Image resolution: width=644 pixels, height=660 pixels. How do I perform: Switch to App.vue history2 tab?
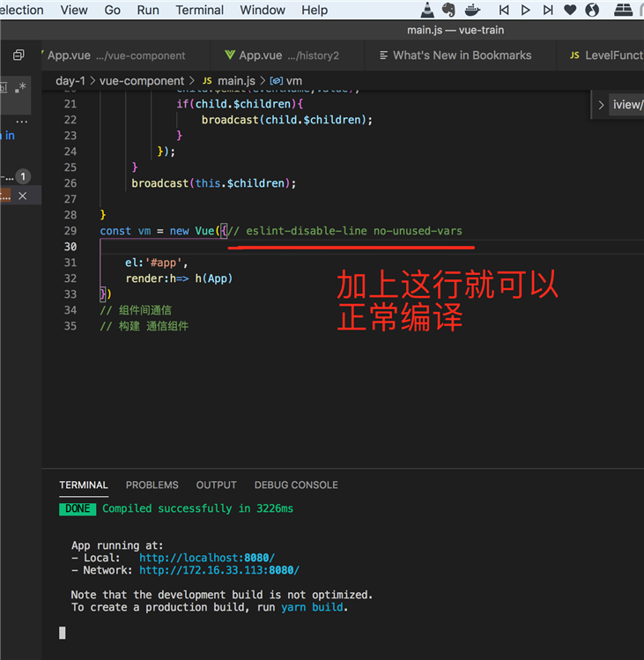[x=288, y=56]
